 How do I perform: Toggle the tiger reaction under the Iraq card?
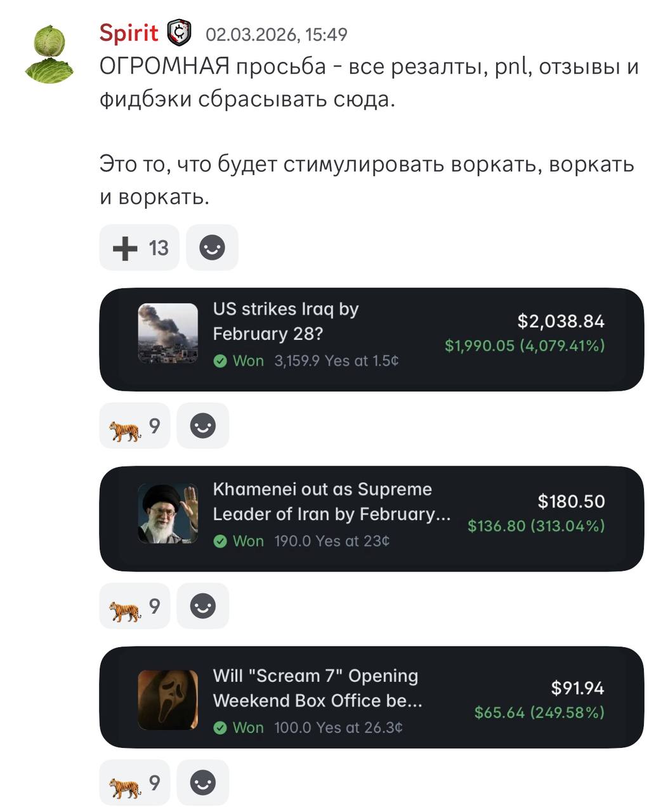[135, 427]
